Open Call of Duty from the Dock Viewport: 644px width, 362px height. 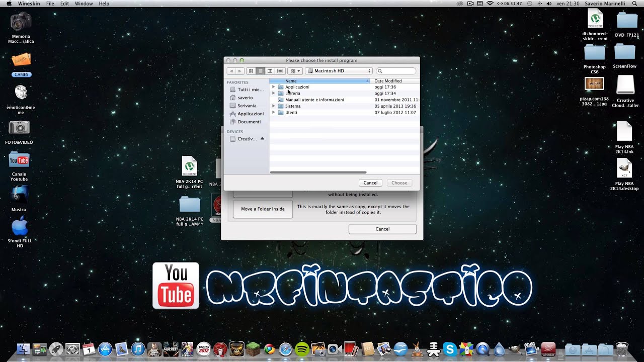click(x=171, y=349)
